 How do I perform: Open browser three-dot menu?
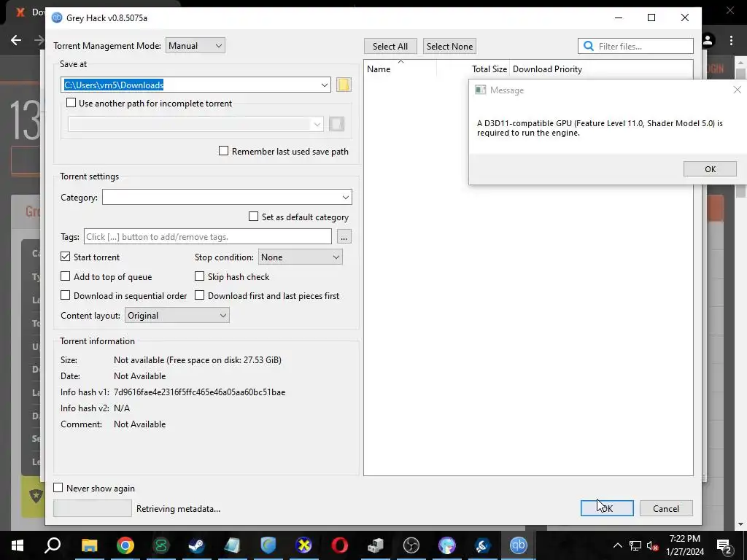tap(731, 41)
